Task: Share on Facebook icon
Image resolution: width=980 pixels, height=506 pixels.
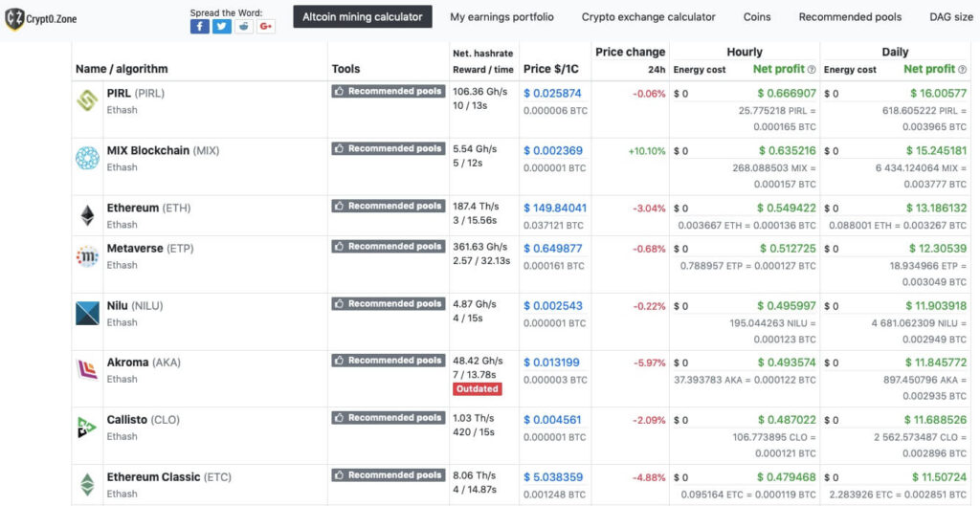Action: pos(199,26)
